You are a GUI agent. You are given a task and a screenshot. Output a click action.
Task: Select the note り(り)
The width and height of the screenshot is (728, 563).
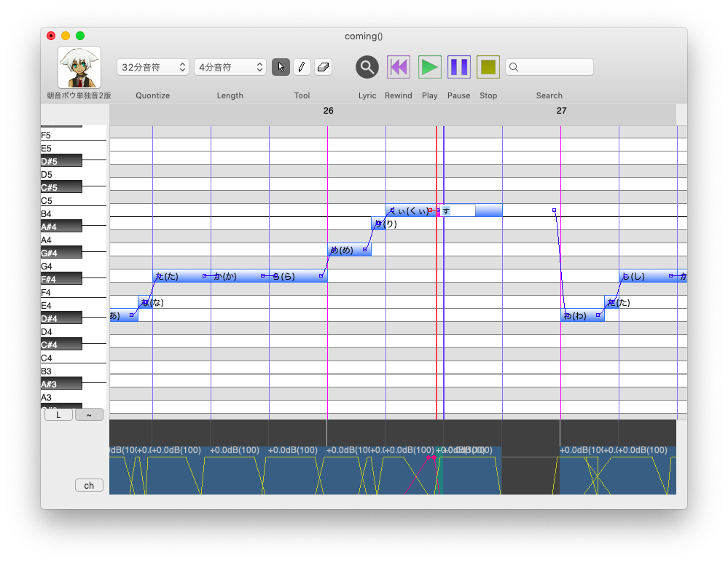378,224
